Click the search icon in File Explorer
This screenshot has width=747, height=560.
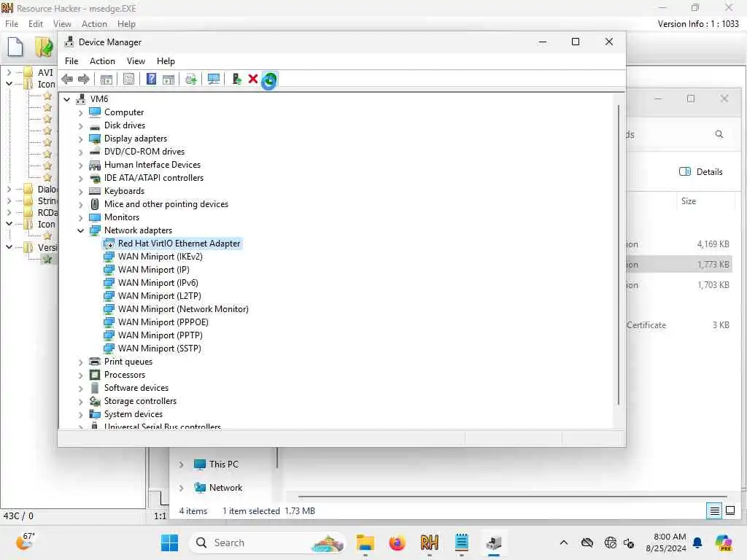pos(719,134)
